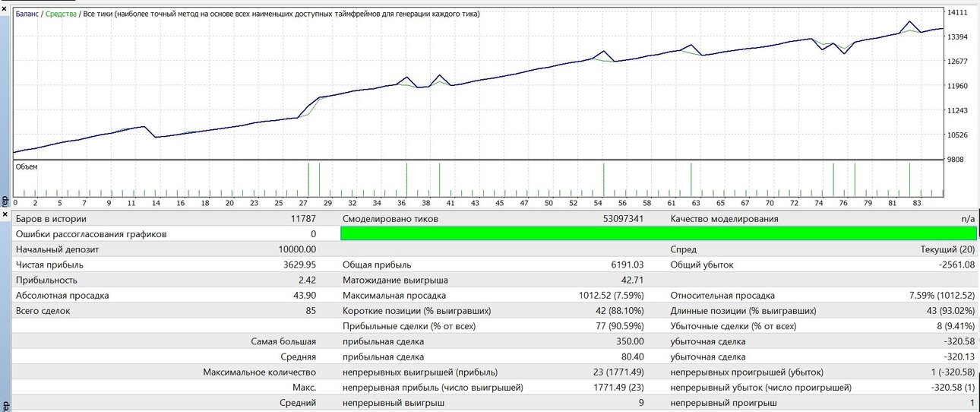The image size is (980, 412).
Task: Select the 'Прибыльные сделки (% от всех)' label
Action: coord(409,325)
